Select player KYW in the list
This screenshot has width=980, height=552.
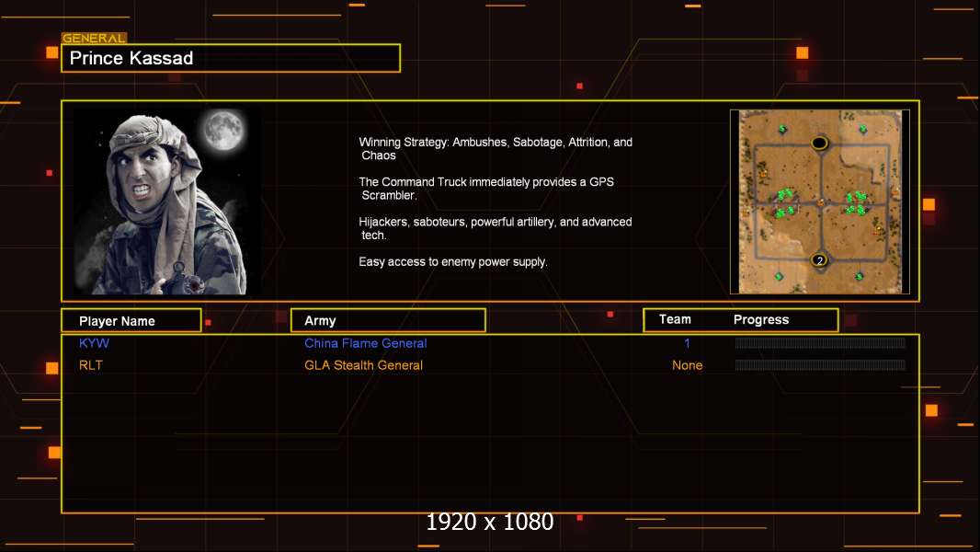click(95, 343)
